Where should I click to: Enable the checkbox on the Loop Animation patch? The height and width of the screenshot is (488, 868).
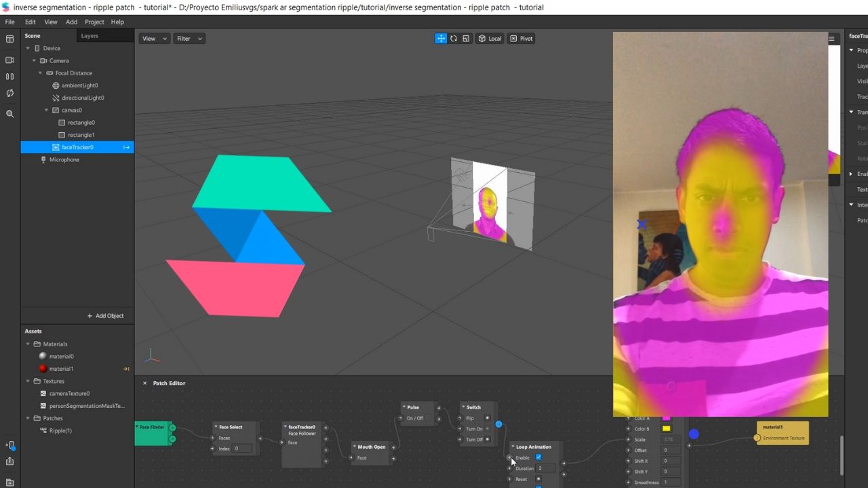pyautogui.click(x=538, y=457)
